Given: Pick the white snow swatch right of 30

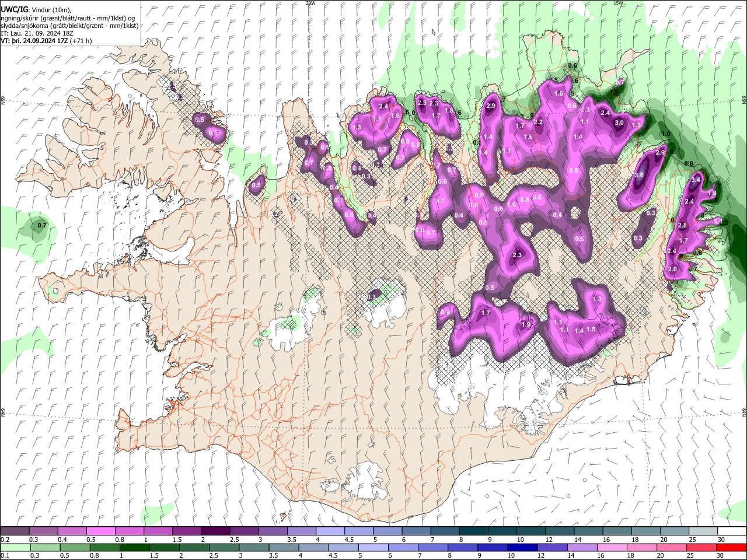Looking at the screenshot, I should click(x=732, y=531).
